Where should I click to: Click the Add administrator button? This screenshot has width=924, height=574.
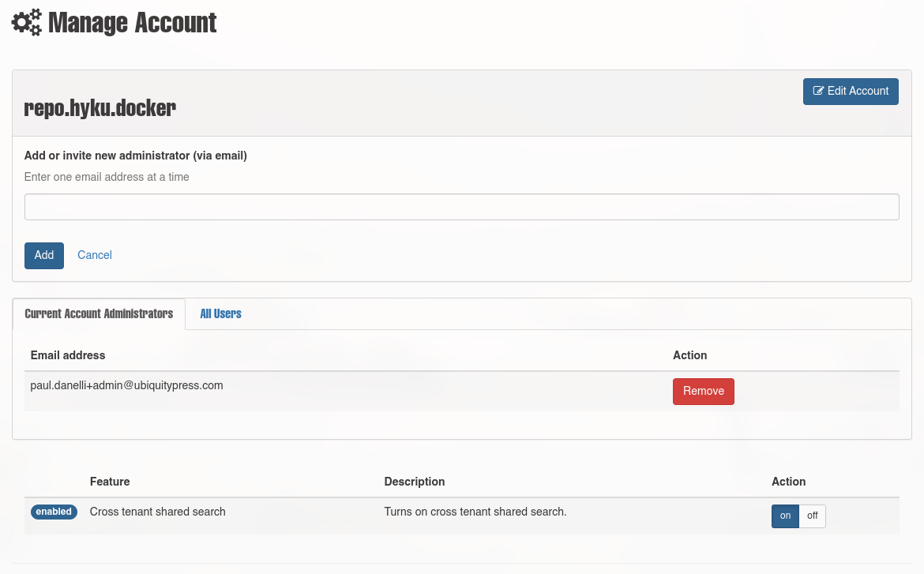tap(44, 256)
